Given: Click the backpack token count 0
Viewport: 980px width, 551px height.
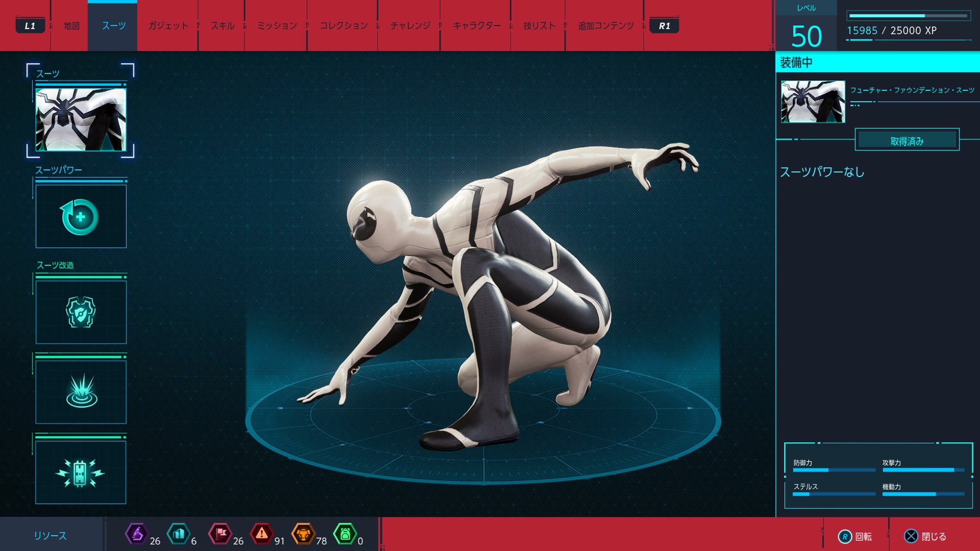Looking at the screenshot, I should (360, 541).
